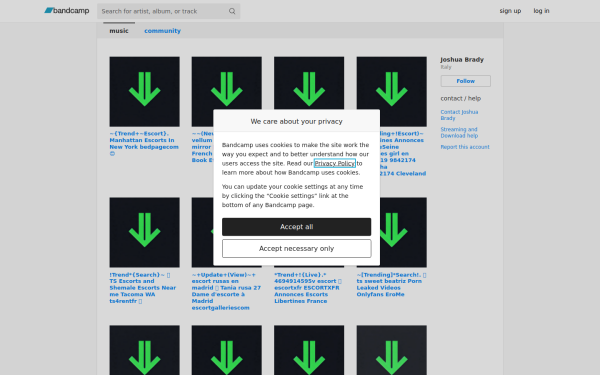600x375 pixels.
Task: Click the TS Escorts Tacoma WA title link
Action: click(143, 288)
